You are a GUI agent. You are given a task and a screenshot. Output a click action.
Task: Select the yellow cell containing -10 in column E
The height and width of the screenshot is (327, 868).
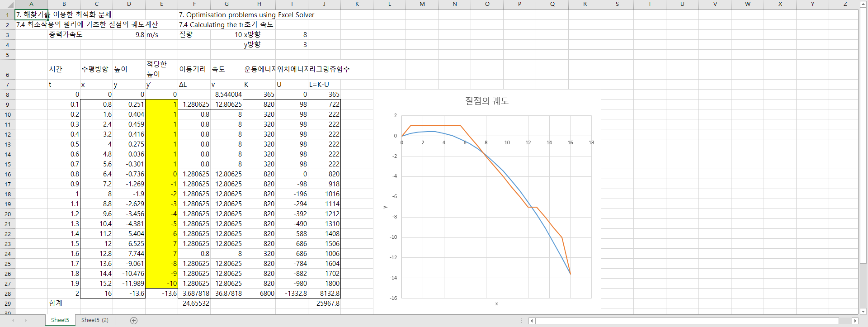(x=161, y=284)
